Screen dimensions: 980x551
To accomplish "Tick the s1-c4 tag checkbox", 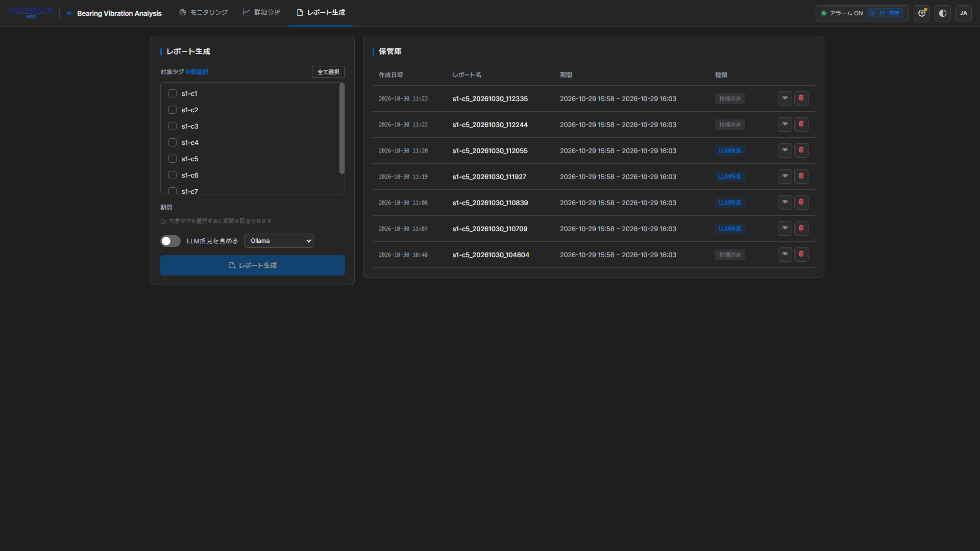I will (173, 142).
